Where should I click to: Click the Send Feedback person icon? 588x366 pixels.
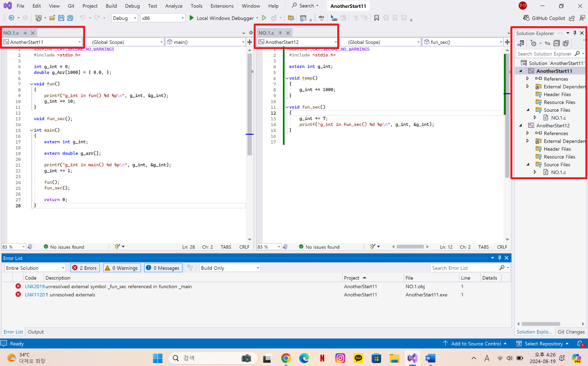[582, 18]
